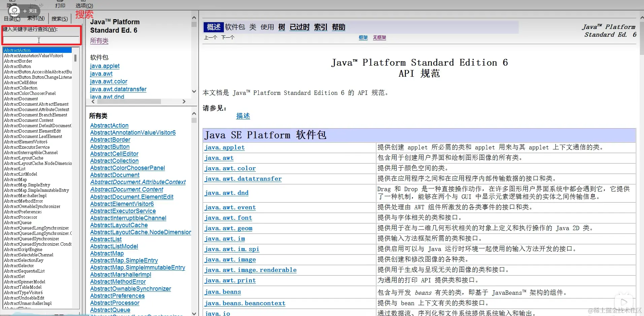
Task: Open 已过时 in the API navigation bar
Action: pyautogui.click(x=300, y=27)
